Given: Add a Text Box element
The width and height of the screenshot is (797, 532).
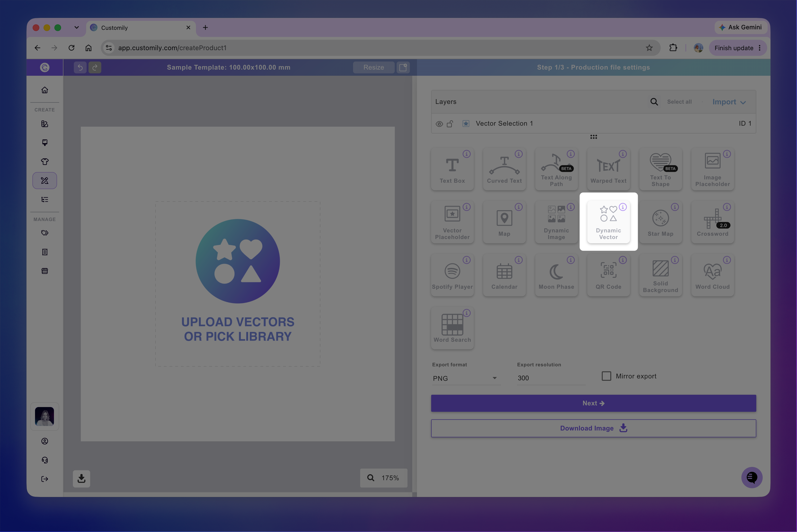Looking at the screenshot, I should [x=452, y=169].
